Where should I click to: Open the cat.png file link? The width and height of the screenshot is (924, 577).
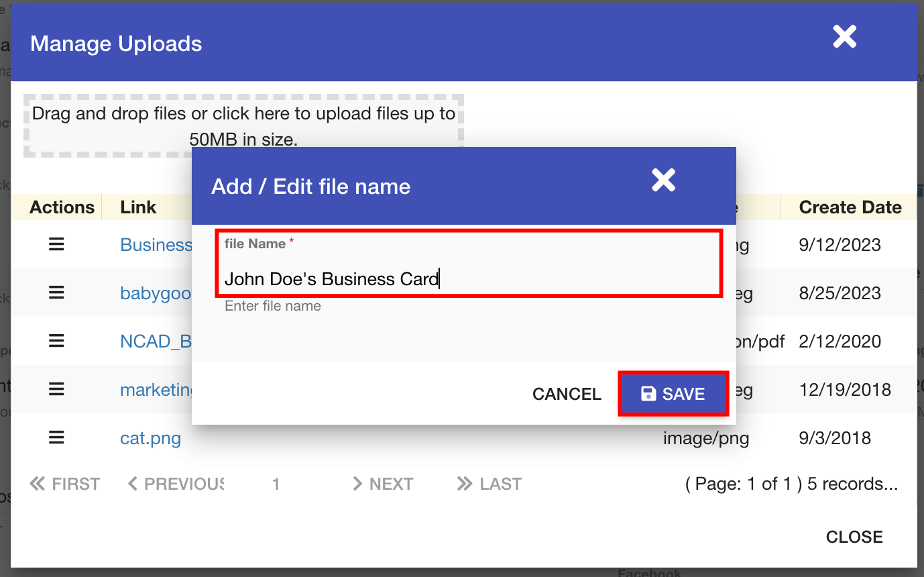150,437
